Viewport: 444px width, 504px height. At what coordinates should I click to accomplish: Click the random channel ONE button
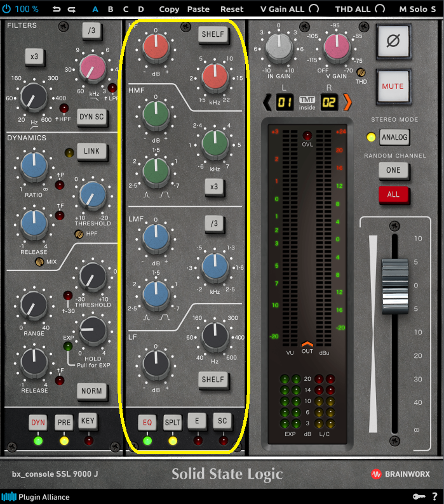(x=393, y=170)
